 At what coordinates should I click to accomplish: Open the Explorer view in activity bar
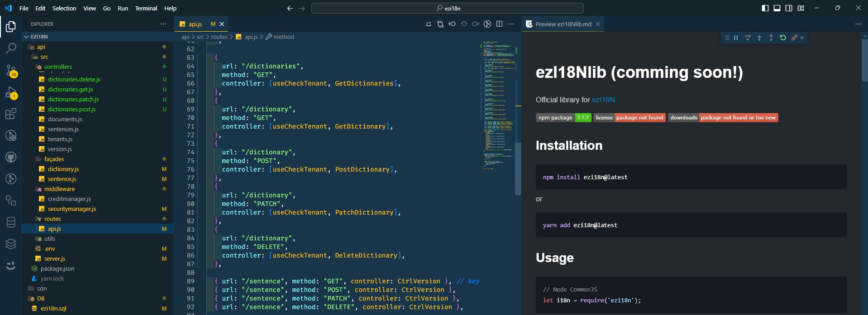(11, 27)
